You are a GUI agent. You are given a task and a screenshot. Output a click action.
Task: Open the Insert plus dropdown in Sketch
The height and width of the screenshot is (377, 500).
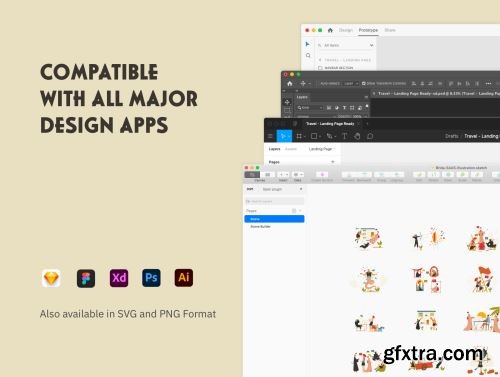tap(283, 175)
